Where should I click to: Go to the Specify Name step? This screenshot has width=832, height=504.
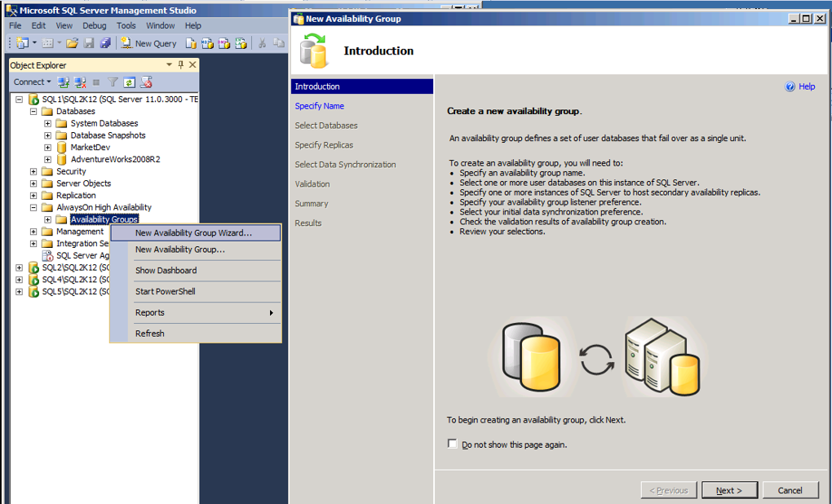coord(320,106)
